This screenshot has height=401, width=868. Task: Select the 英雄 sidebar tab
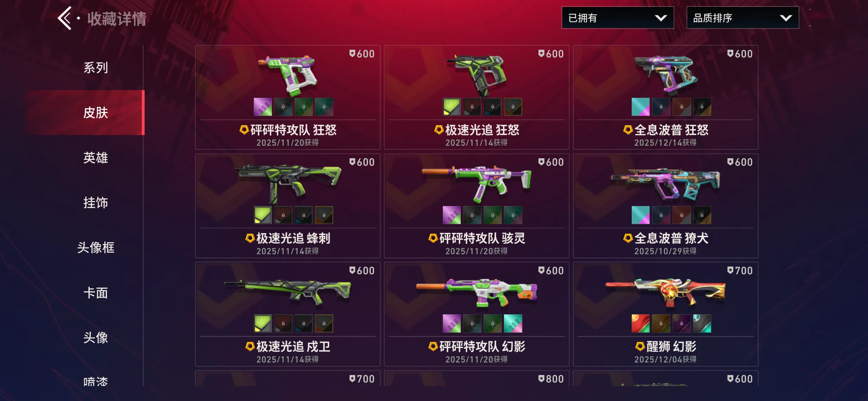coord(95,158)
